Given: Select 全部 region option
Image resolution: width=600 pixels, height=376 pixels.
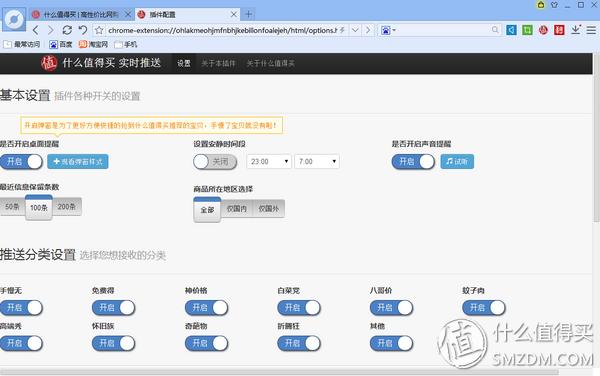Looking at the screenshot, I should point(207,209).
